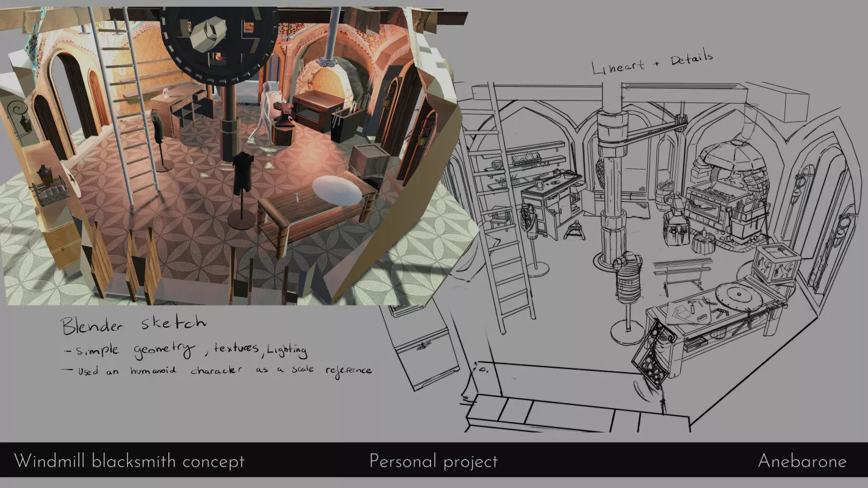Click the decorated crate in the lineart
The width and height of the screenshot is (868, 488).
pos(777,263)
